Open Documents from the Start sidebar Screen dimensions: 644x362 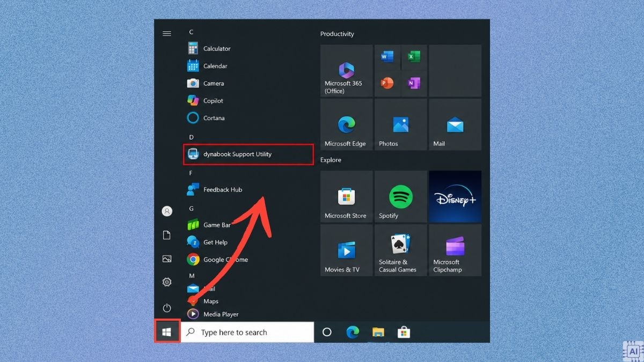[167, 235]
